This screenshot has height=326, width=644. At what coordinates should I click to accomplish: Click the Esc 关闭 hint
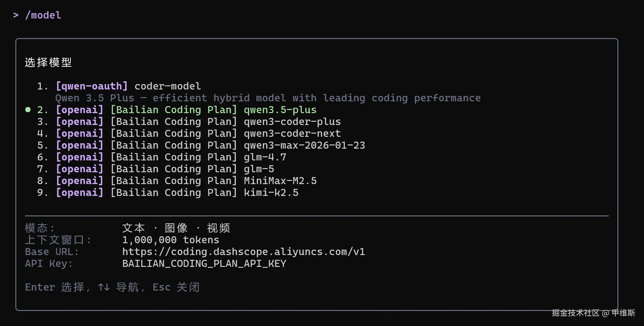click(176, 287)
